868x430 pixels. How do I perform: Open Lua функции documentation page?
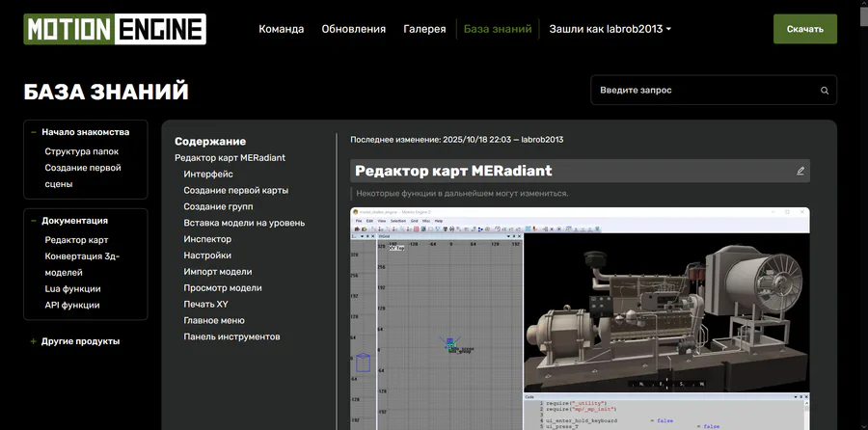click(x=72, y=289)
